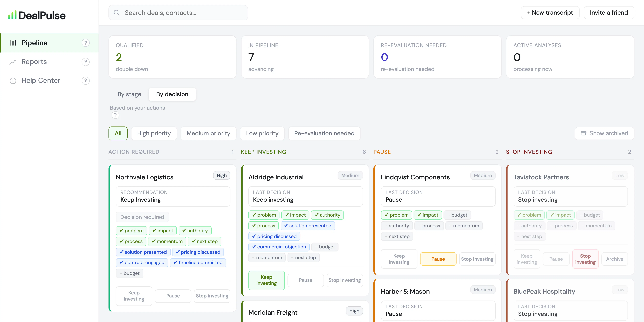Click the 'contract engaged' tag on Northvale Logistics

coord(142,262)
